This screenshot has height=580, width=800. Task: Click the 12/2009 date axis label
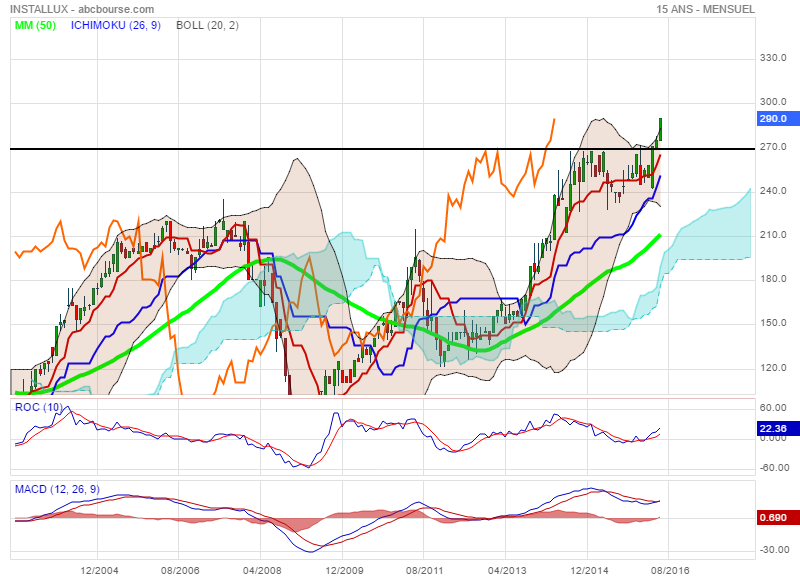point(344,570)
